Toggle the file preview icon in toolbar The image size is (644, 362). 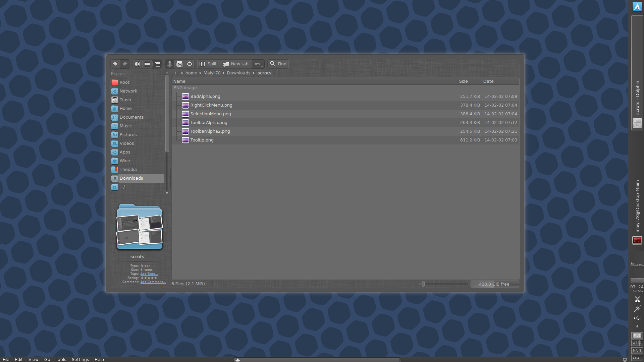click(179, 64)
